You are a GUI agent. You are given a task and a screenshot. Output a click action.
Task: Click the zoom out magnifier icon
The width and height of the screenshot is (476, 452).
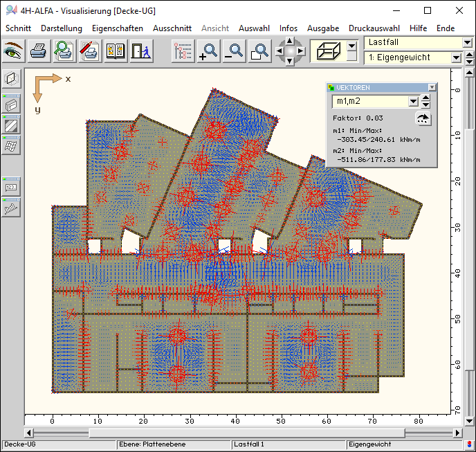coord(234,51)
